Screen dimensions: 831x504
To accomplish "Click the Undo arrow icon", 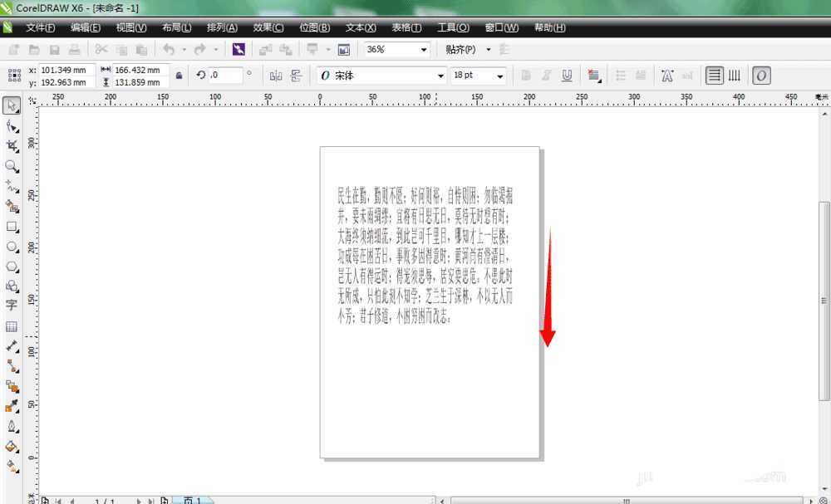I will [x=170, y=50].
